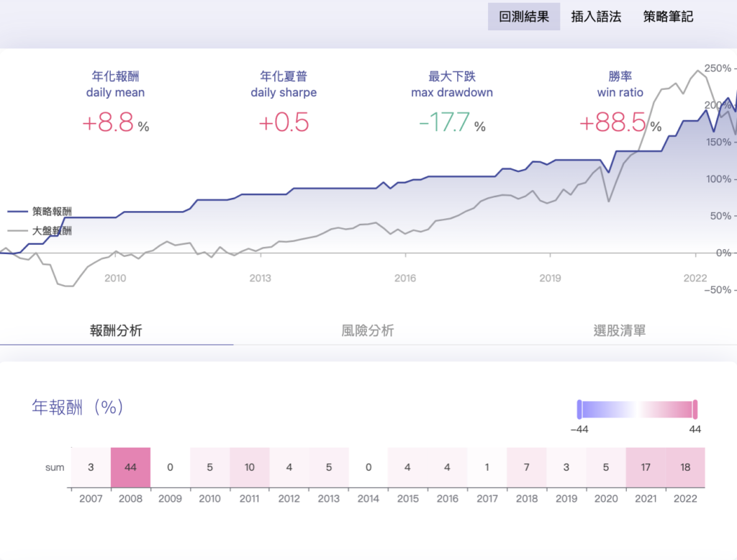737x560 pixels.
Task: Click the 2020 heatmap cell showing 5
Action: [x=606, y=467]
